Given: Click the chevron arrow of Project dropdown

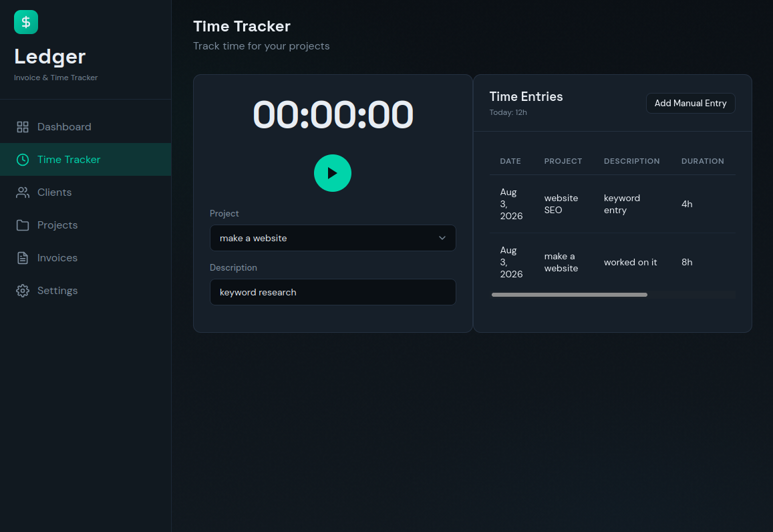Looking at the screenshot, I should (442, 238).
